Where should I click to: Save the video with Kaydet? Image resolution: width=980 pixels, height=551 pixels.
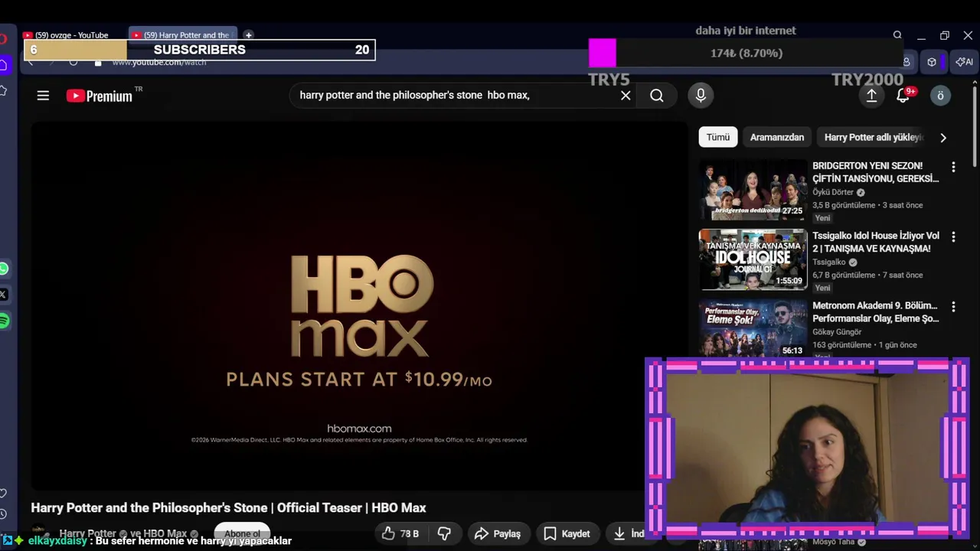(567, 533)
